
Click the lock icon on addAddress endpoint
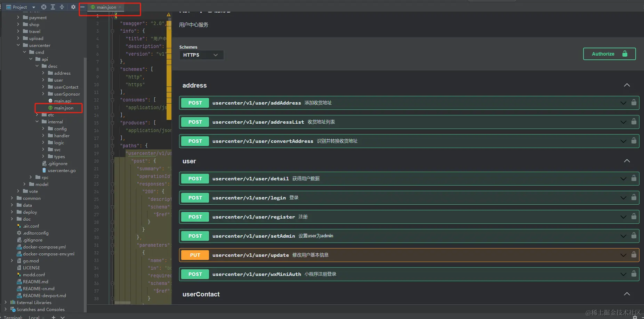(x=634, y=103)
